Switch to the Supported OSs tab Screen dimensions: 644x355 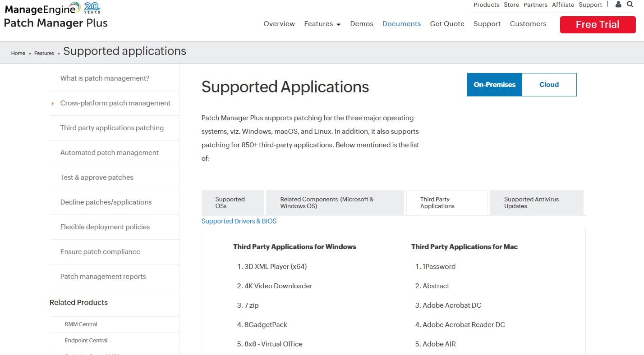[233, 203]
